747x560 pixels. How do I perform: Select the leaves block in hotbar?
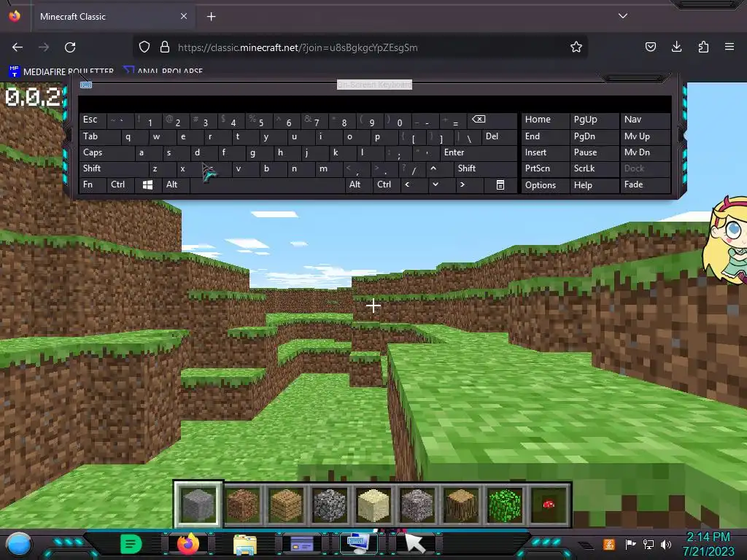pos(505,505)
